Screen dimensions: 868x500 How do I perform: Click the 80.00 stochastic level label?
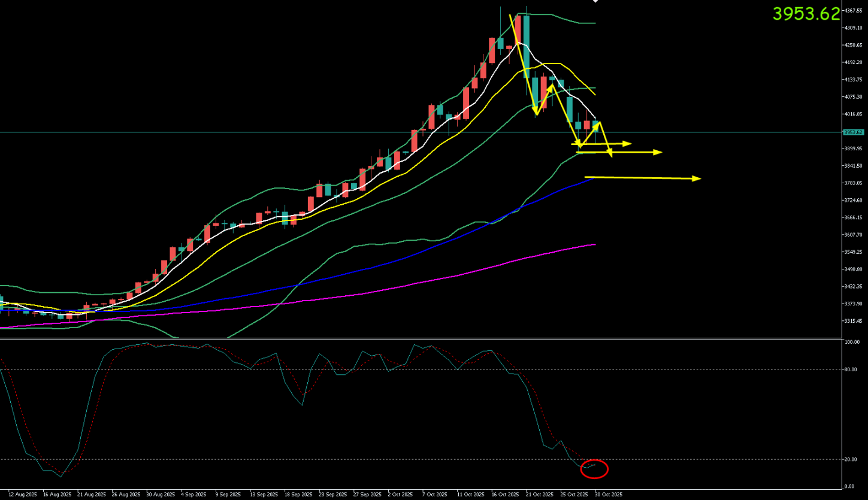852,369
